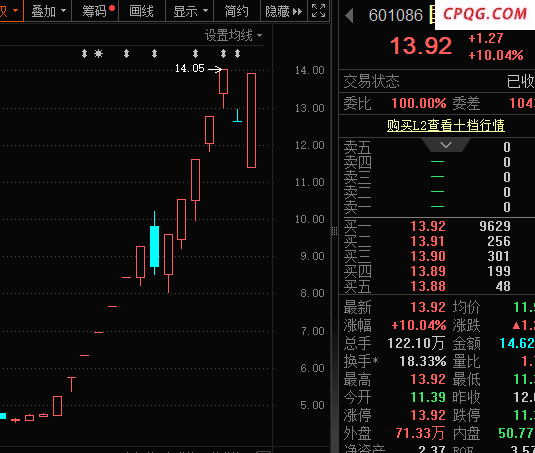Click the first diamond event marker above chart

[84, 54]
